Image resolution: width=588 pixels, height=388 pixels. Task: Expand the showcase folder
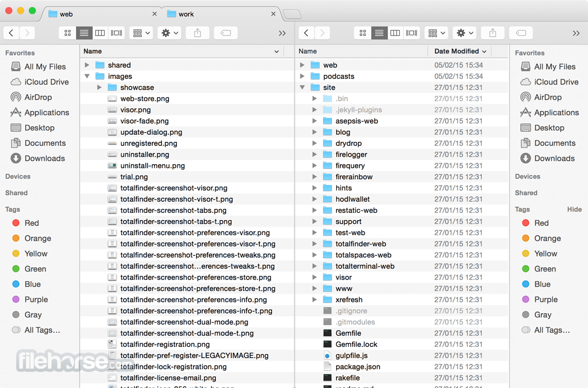coord(99,87)
